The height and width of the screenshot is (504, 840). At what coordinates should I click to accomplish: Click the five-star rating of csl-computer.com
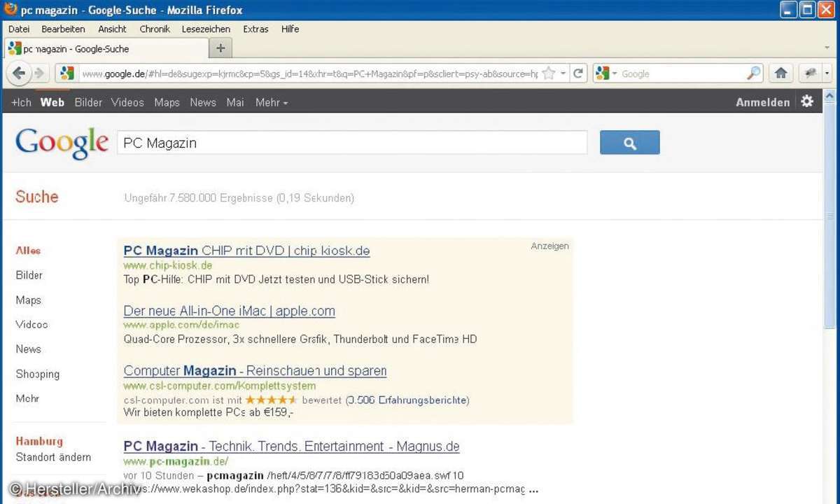pos(272,400)
